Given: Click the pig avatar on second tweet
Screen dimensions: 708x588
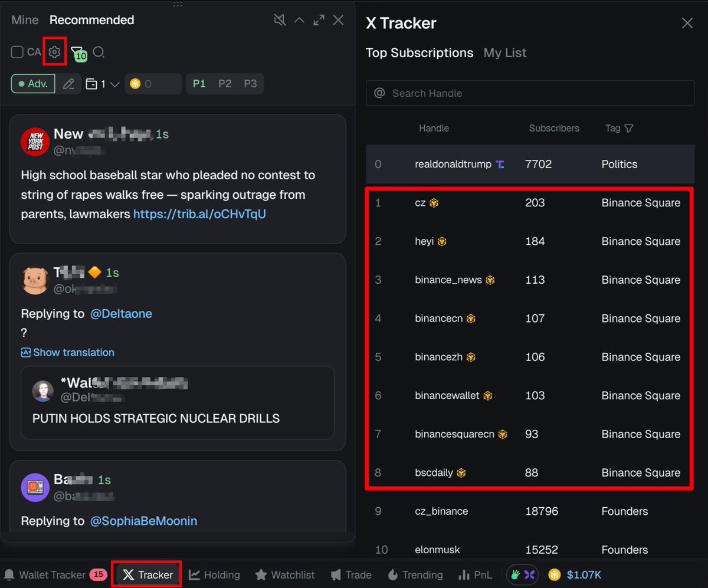Looking at the screenshot, I should [x=35, y=280].
